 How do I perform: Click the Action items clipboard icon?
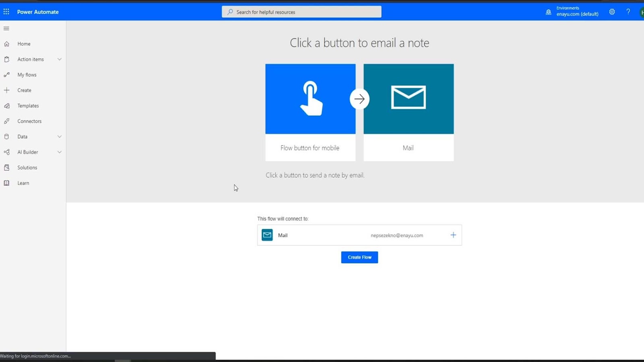coord(6,59)
